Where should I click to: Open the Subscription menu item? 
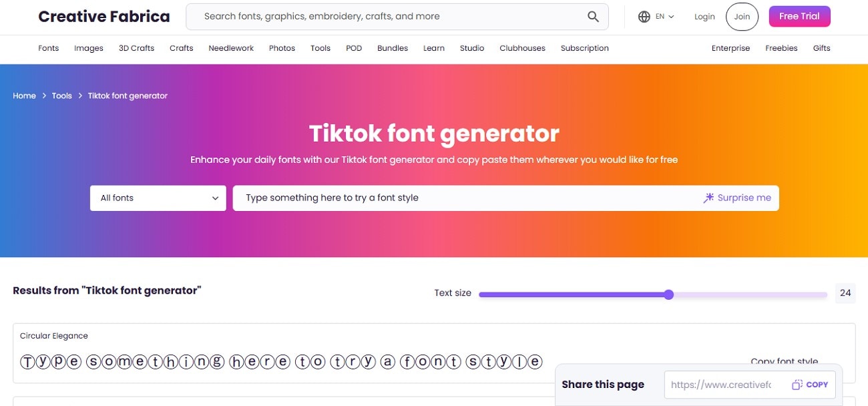585,48
